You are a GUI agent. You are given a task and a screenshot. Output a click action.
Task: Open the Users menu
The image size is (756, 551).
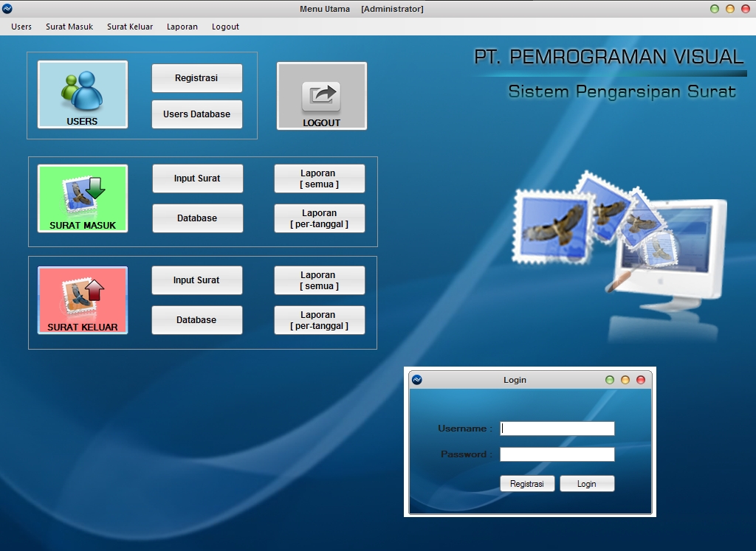point(21,27)
